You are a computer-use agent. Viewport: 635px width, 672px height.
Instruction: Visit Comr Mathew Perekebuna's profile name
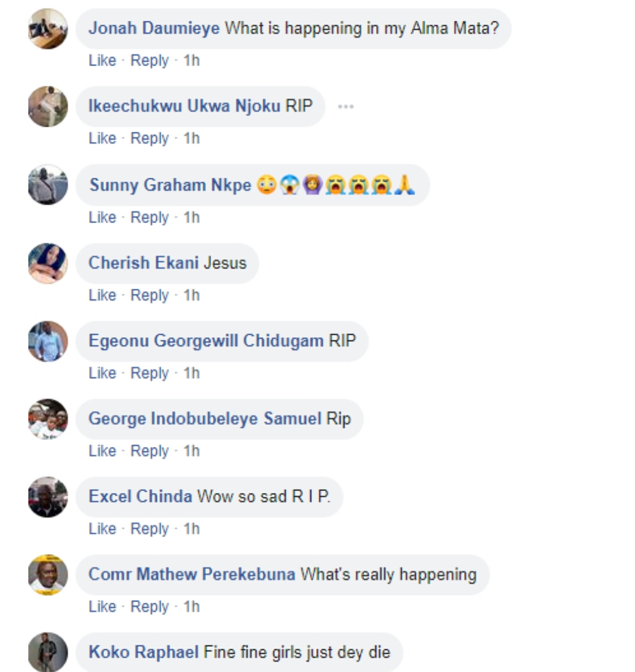tap(192, 574)
